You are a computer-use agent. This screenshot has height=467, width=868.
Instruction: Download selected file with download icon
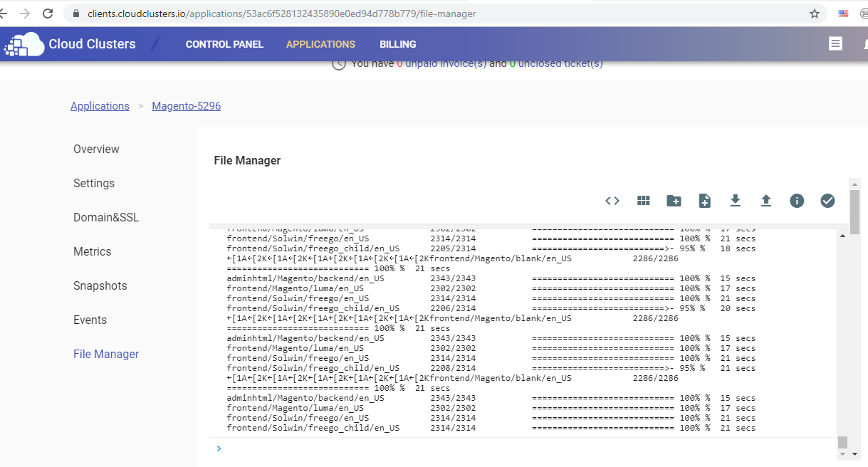pos(736,201)
